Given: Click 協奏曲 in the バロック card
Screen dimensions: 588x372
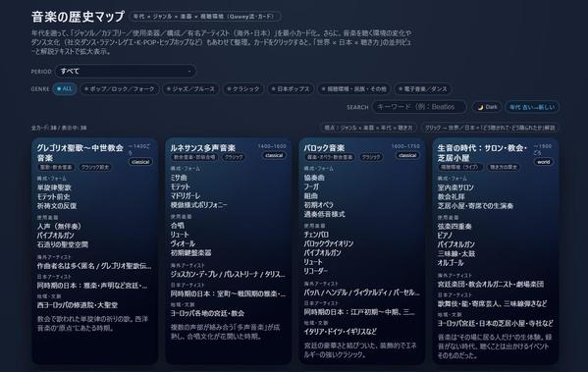Looking at the screenshot, I should 314,178.
